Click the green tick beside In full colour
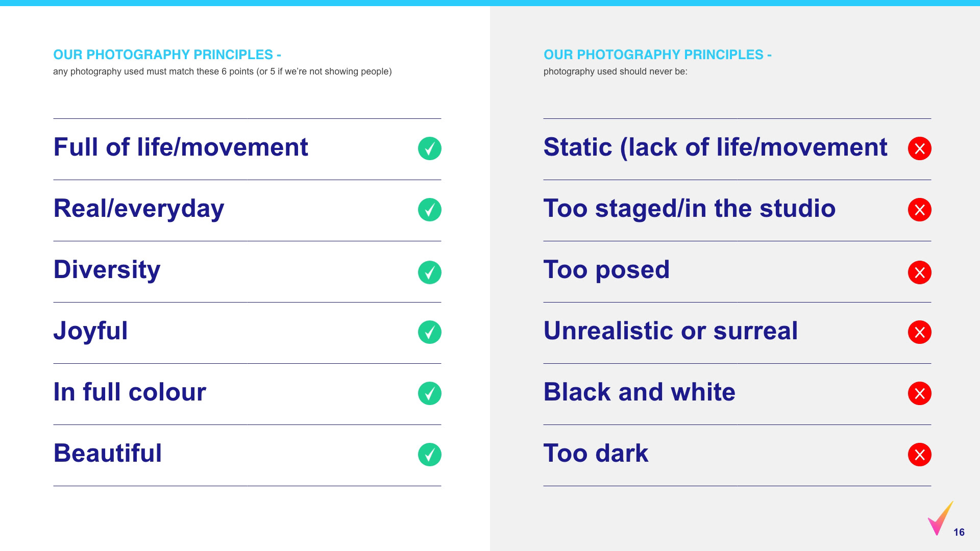 coord(429,393)
